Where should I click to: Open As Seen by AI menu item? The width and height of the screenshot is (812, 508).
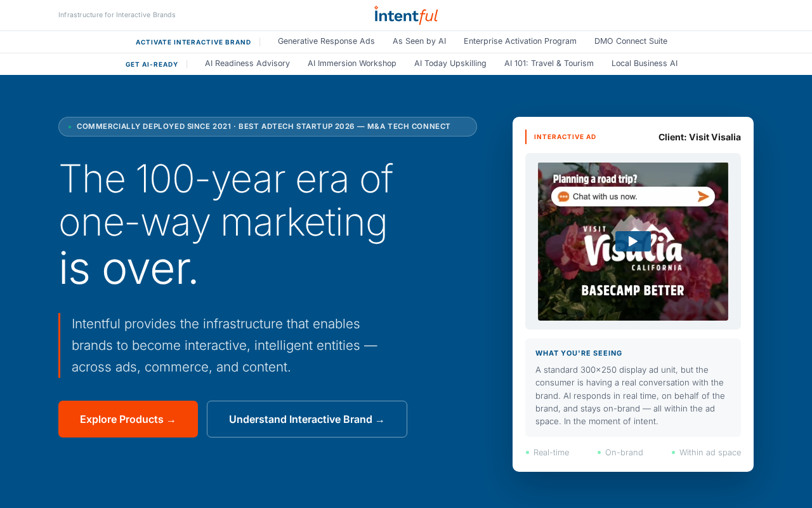click(x=419, y=41)
